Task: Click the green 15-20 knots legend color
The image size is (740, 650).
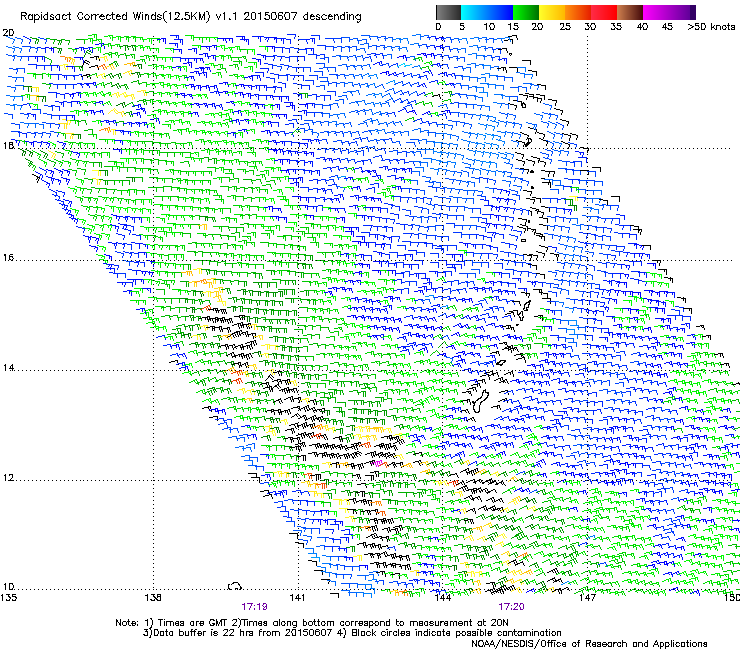Action: [526, 12]
